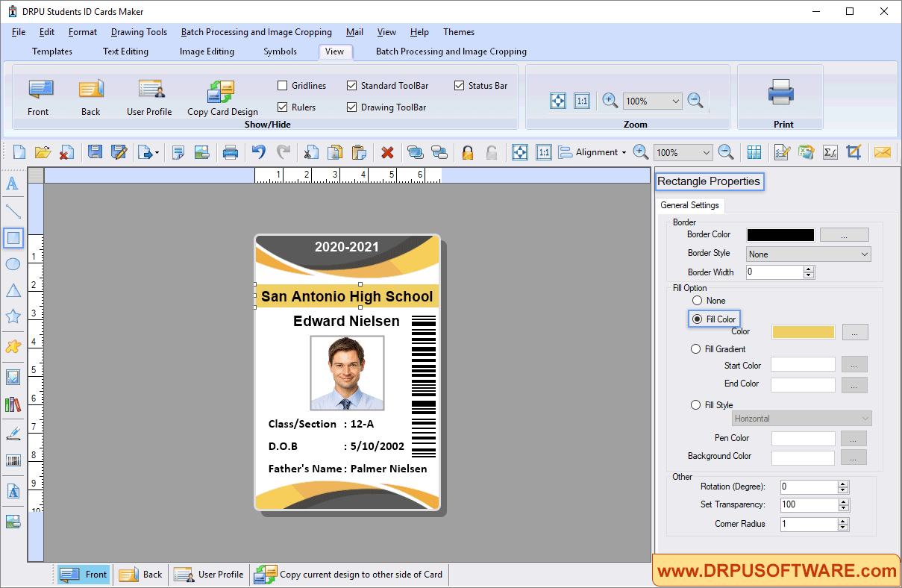Click the Cut scissors icon

(310, 152)
